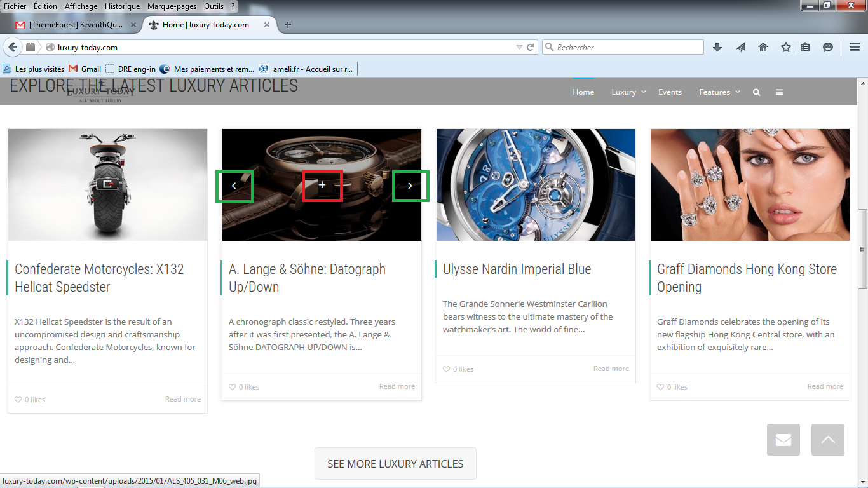Click See More Luxury Articles button
This screenshot has width=868, height=488.
395,464
